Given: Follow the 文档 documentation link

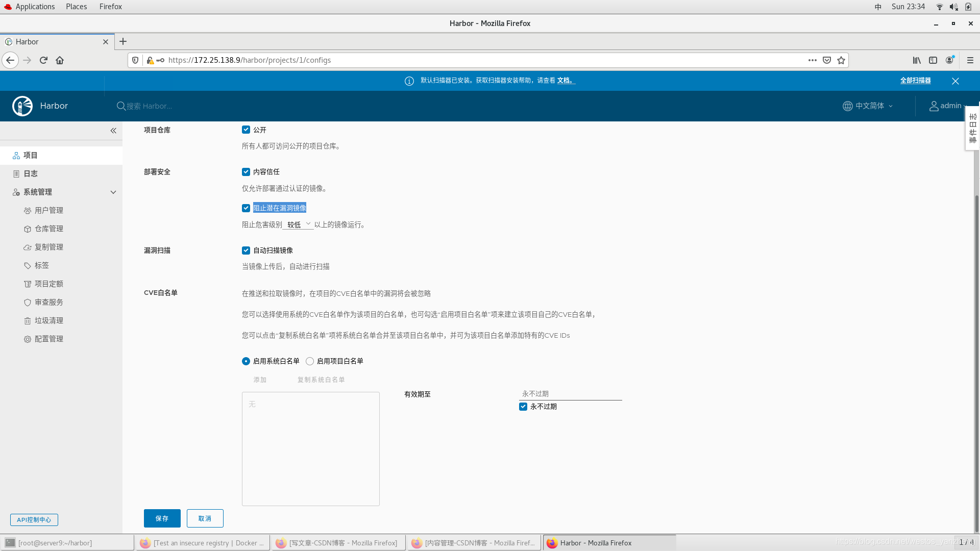Looking at the screenshot, I should [566, 81].
